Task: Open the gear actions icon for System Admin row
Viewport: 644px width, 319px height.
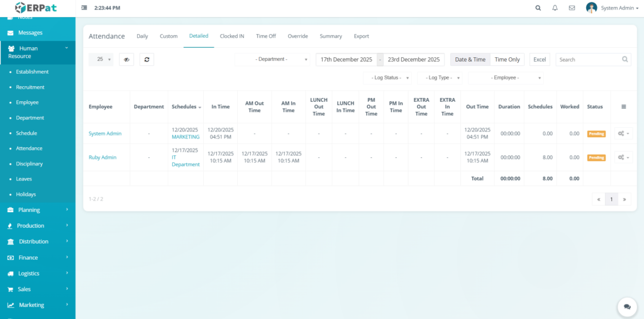Action: pyautogui.click(x=623, y=133)
